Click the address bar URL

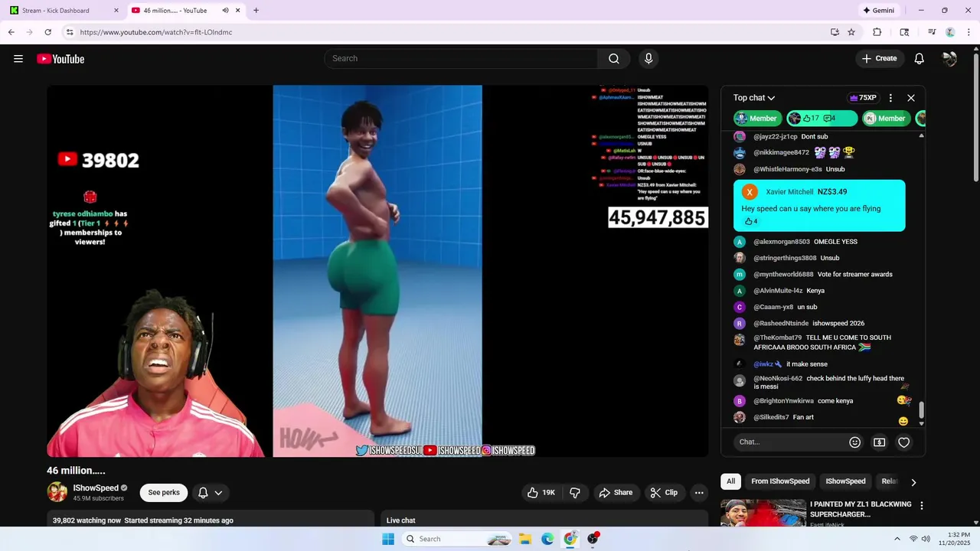pyautogui.click(x=156, y=32)
